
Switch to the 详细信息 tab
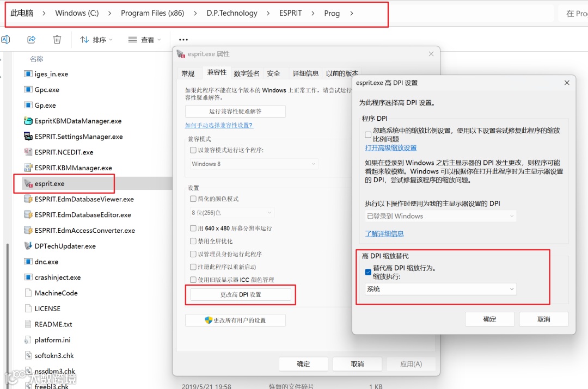305,73
